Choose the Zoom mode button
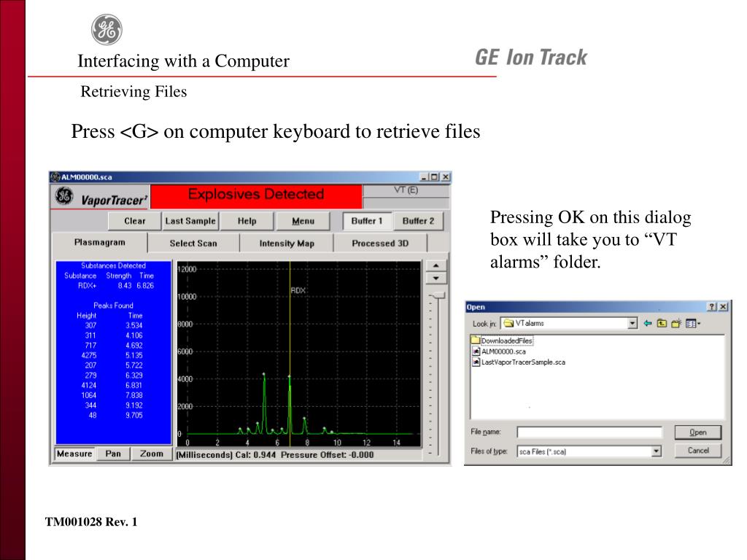 point(152,454)
